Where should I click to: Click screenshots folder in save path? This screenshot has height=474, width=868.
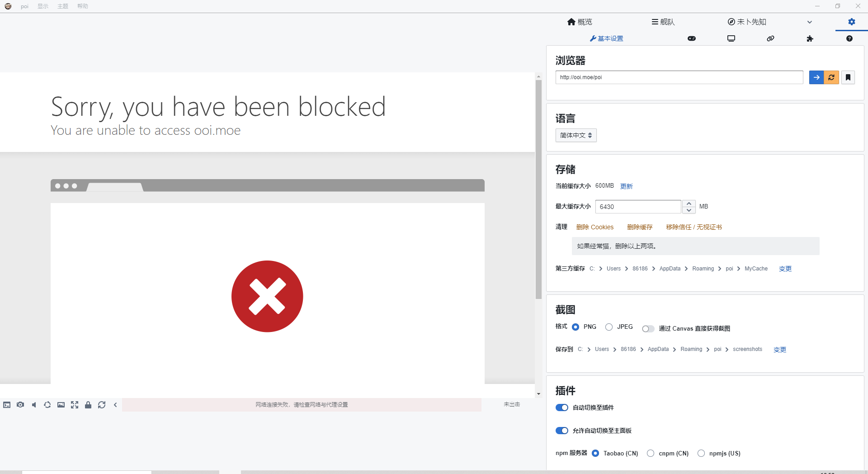(x=747, y=349)
